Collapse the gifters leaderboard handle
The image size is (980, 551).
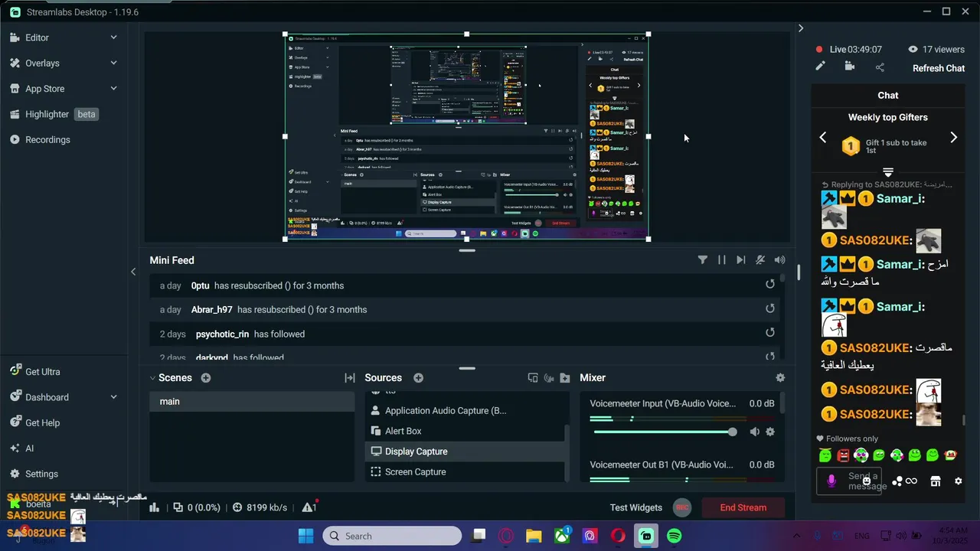(888, 172)
